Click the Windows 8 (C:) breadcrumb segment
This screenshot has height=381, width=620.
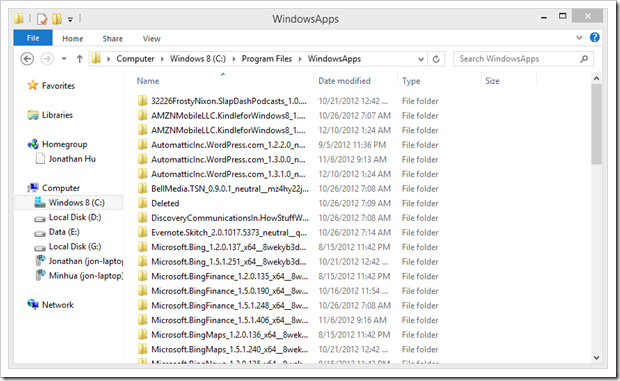[198, 59]
